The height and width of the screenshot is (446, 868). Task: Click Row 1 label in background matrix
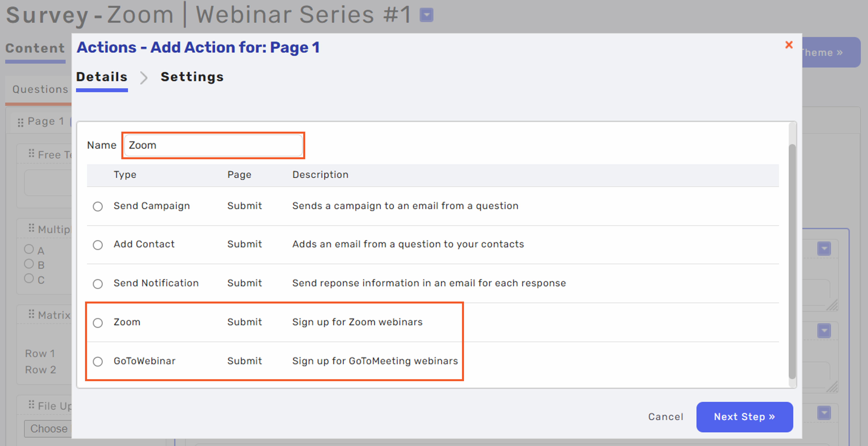40,354
